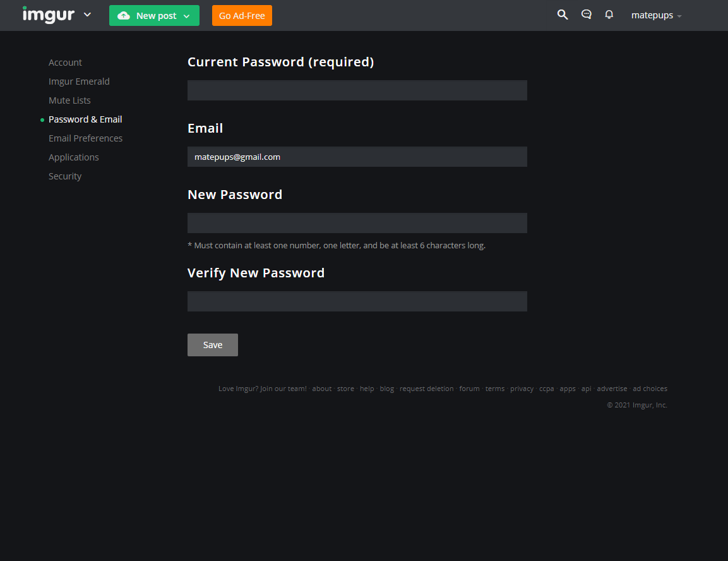728x561 pixels.
Task: Go to Account settings section
Action: pyautogui.click(x=65, y=63)
